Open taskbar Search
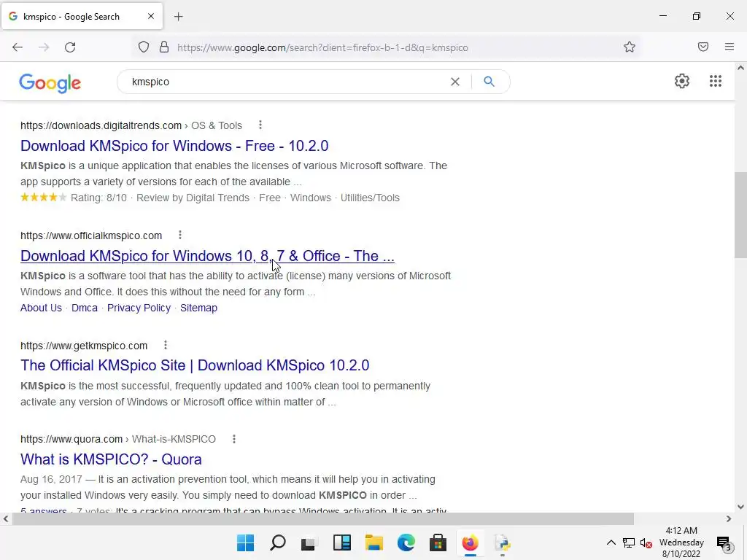Viewport: 747px width, 560px height. coord(278,542)
